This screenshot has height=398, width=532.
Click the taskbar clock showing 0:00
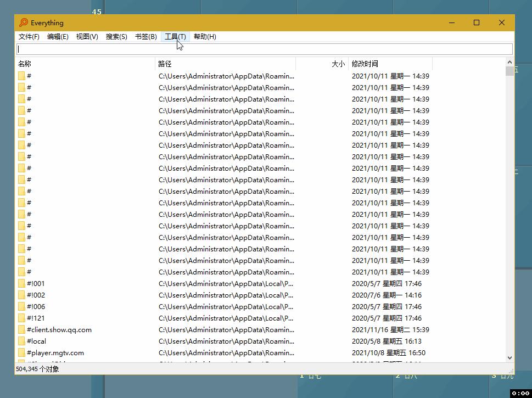click(521, 393)
